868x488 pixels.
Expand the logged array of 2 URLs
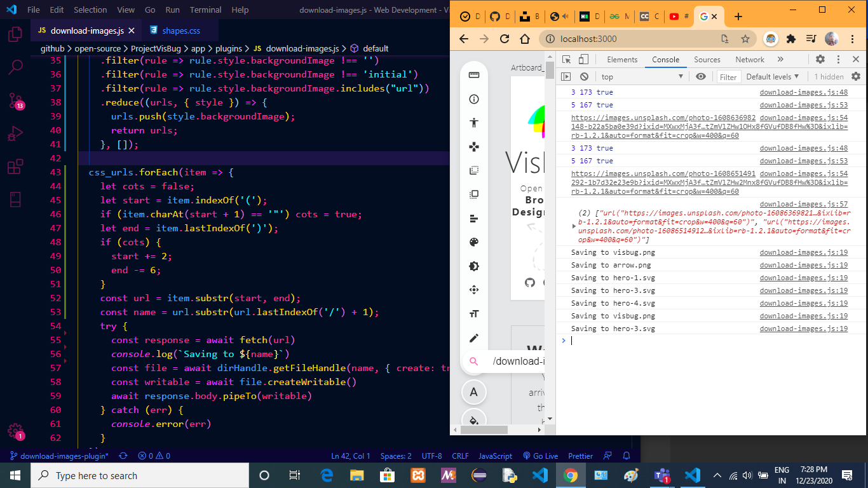pyautogui.click(x=574, y=226)
